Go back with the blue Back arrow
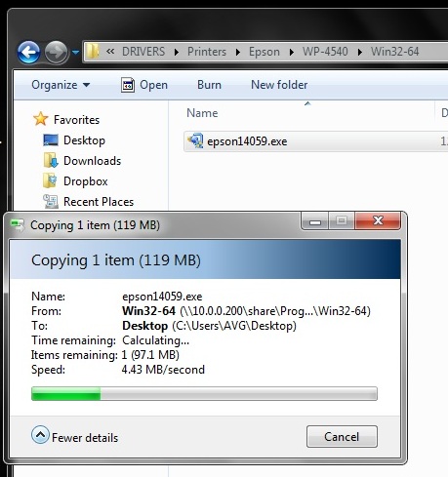This screenshot has height=477, width=448. (x=29, y=52)
